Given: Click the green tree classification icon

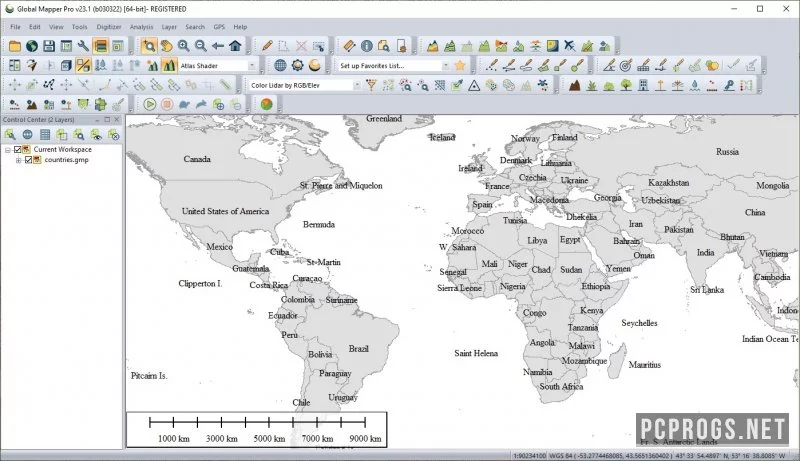Looking at the screenshot, I should coord(626,85).
